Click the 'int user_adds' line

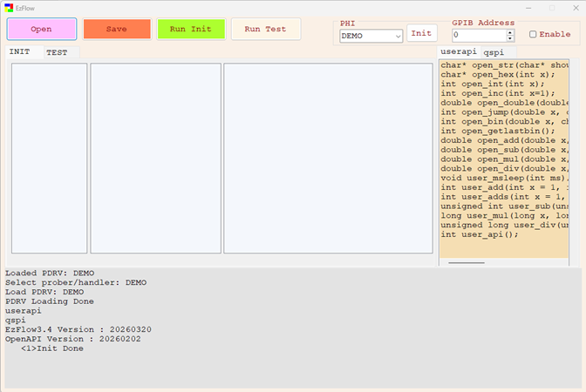pos(504,197)
